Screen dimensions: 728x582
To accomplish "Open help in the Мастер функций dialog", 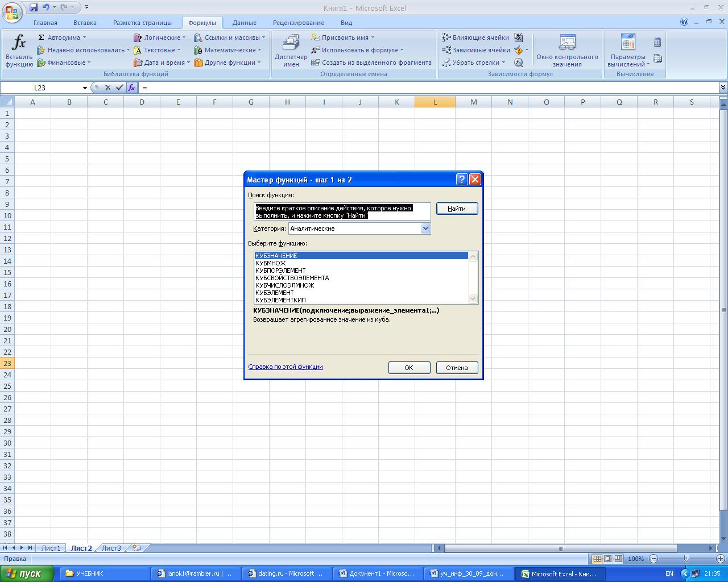I will coord(462,180).
